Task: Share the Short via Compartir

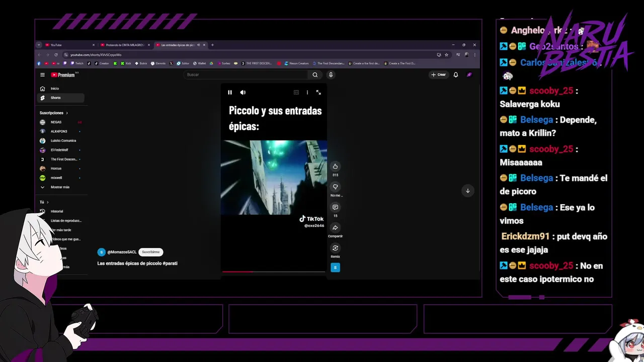Action: point(335,228)
